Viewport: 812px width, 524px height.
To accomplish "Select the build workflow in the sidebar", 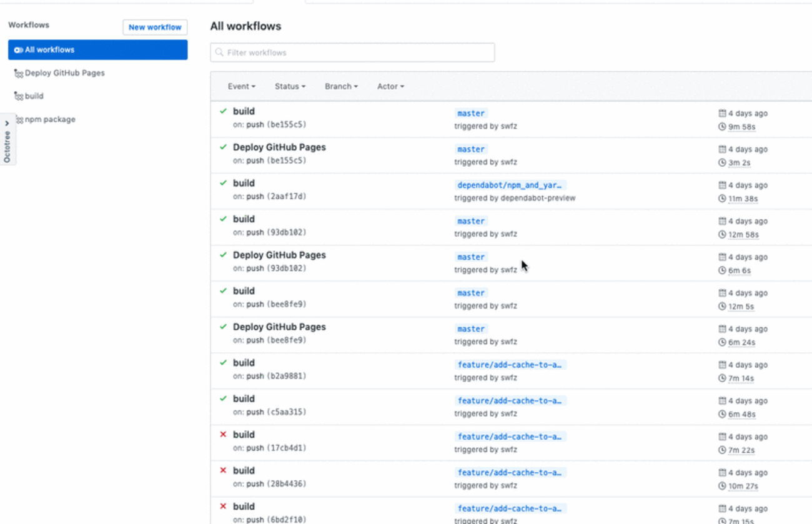I will point(34,96).
